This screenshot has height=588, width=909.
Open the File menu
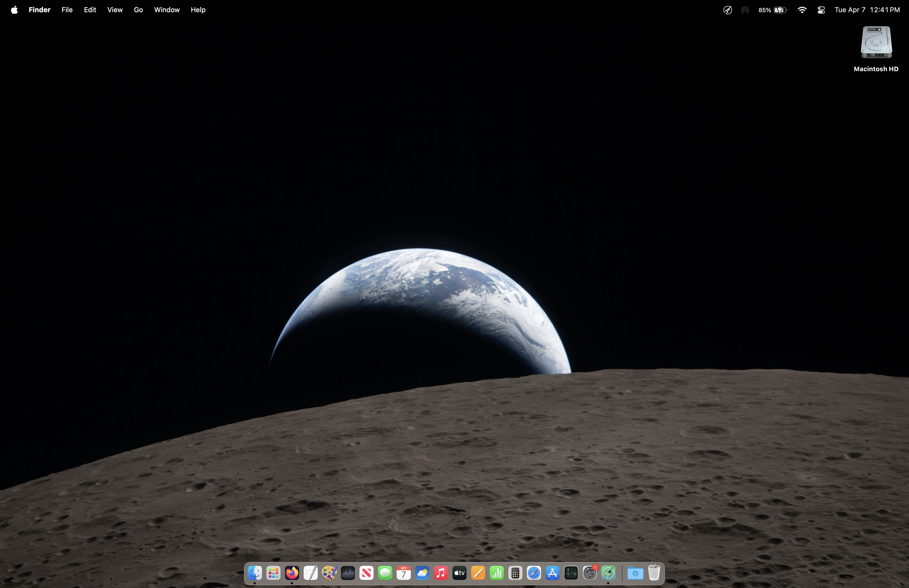[67, 10]
